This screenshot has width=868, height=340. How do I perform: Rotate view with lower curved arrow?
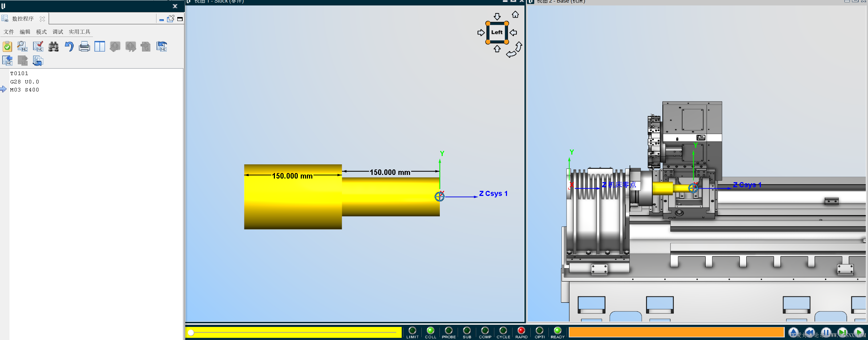511,54
